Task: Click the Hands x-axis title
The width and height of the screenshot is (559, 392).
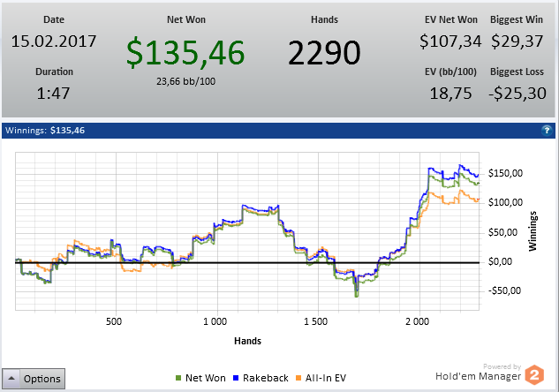Action: coord(247,341)
